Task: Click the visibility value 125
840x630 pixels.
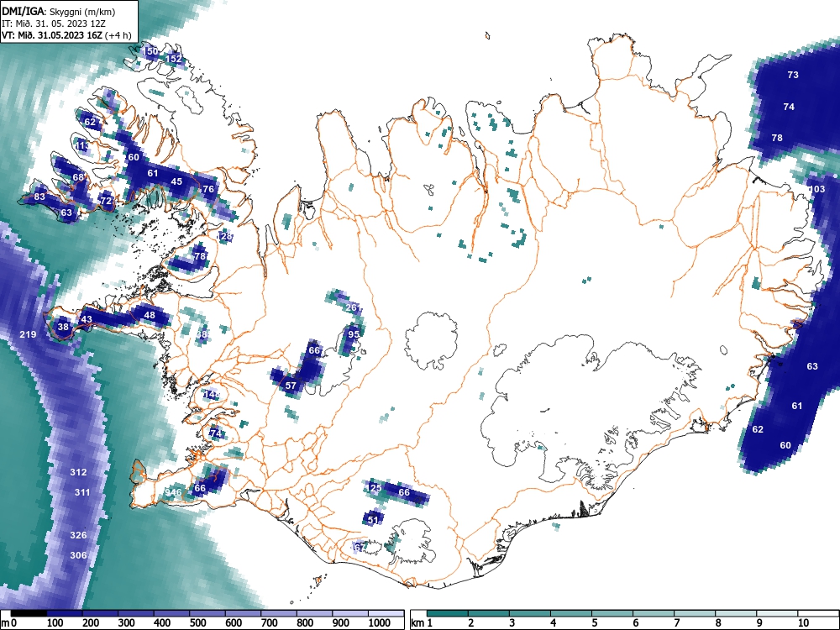Action: [375, 488]
